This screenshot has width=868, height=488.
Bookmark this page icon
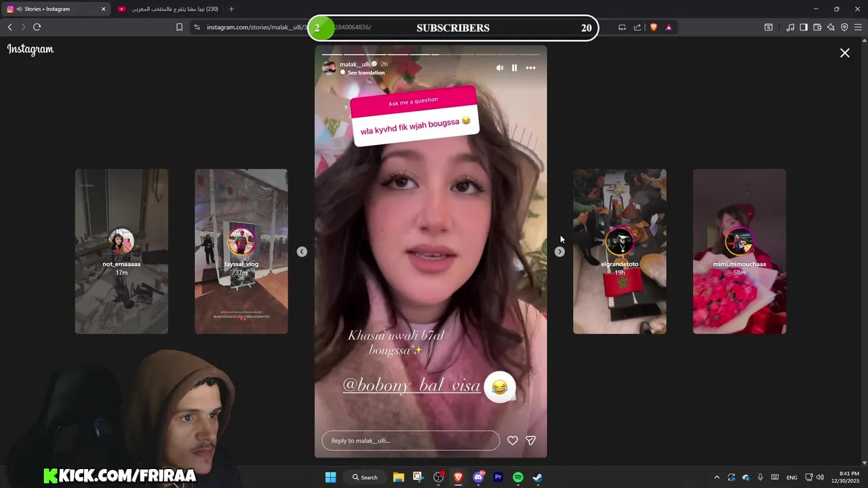click(x=179, y=27)
